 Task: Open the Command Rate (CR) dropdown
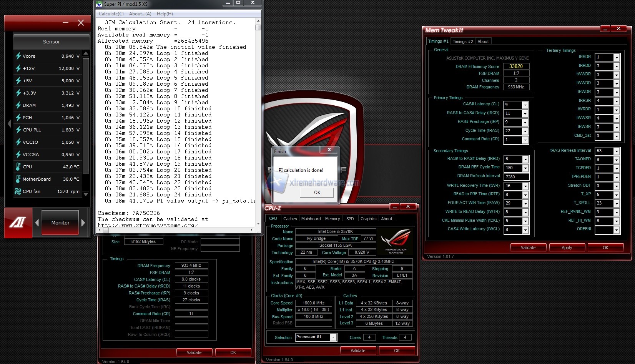[x=525, y=140]
